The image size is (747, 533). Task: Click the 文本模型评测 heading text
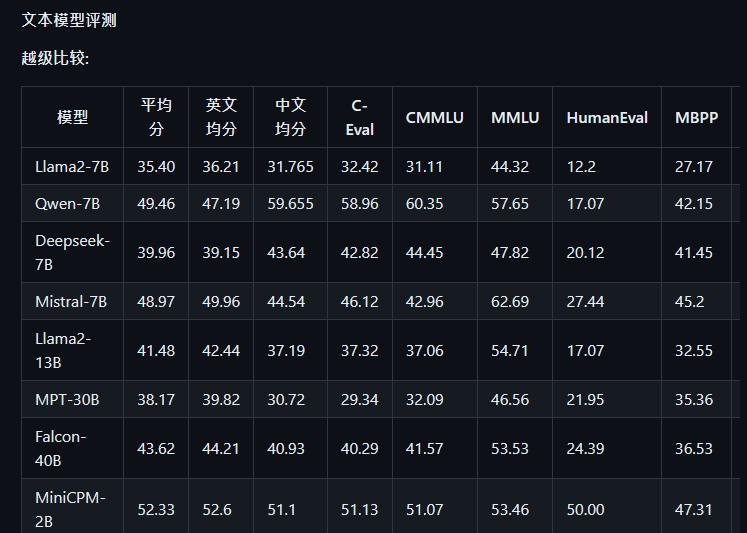69,20
